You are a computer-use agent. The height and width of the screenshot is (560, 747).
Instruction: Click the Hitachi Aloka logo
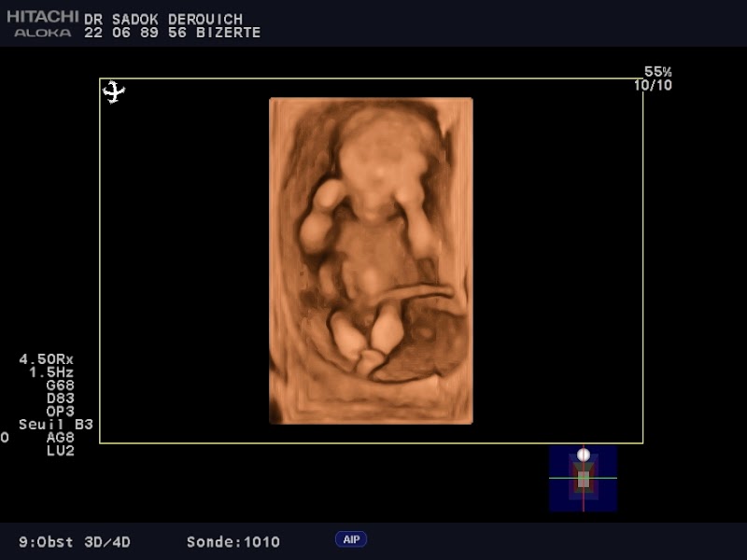point(42,24)
